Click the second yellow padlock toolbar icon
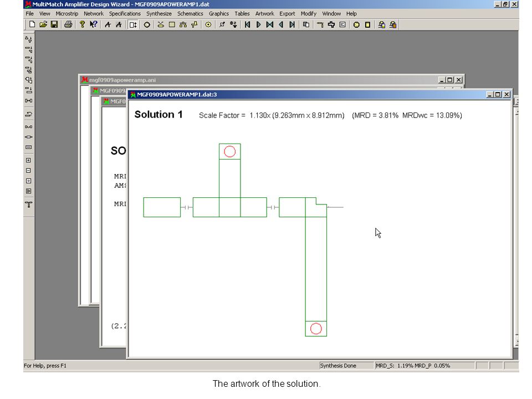532x399 pixels. pyautogui.click(x=393, y=24)
